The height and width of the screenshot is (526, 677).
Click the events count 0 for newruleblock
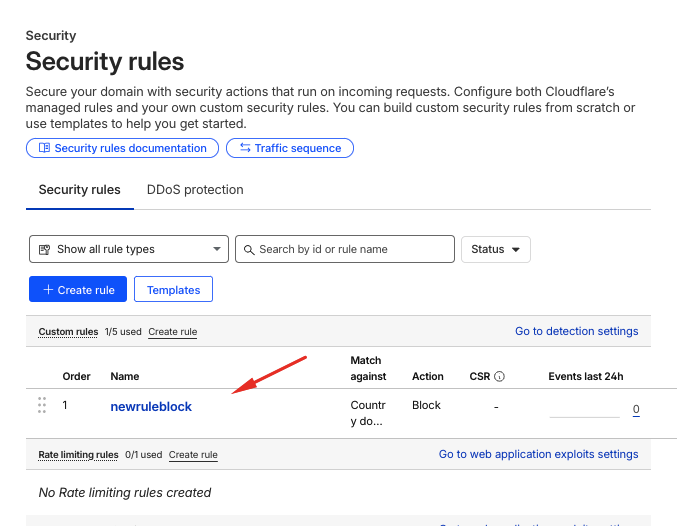[636, 409]
